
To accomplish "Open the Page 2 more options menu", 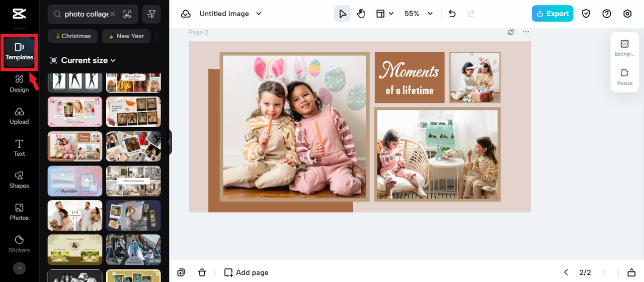I will (526, 32).
